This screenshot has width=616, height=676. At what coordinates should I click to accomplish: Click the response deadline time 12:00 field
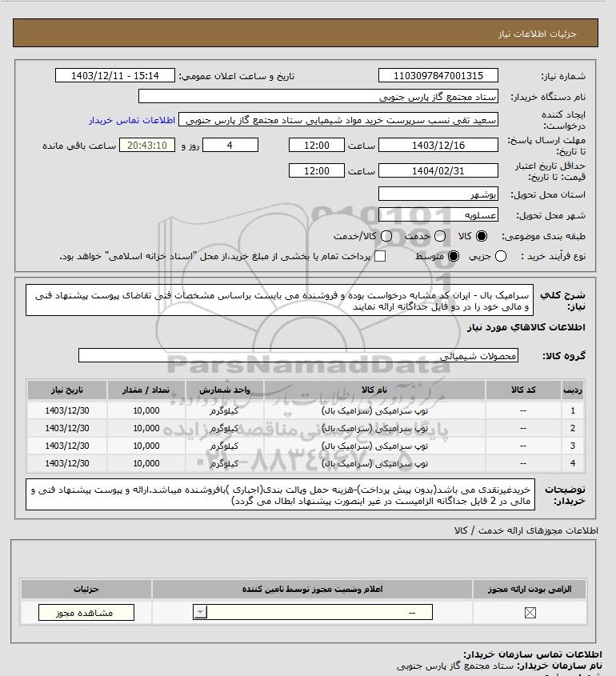click(x=317, y=146)
